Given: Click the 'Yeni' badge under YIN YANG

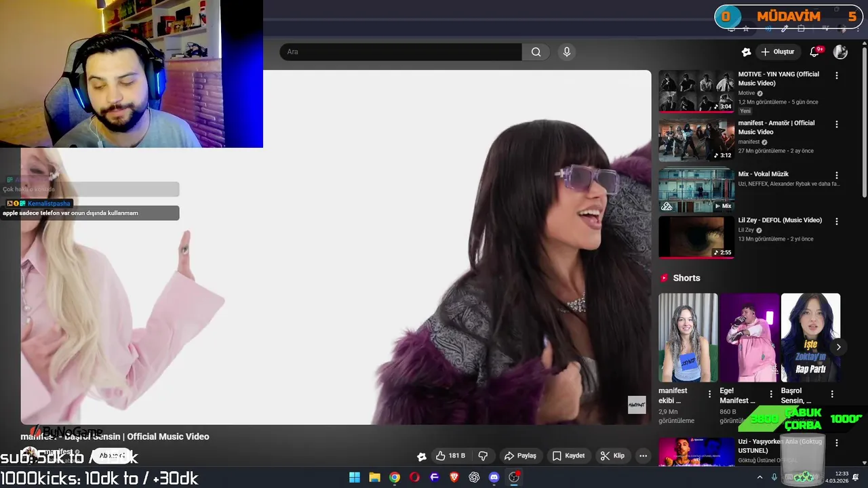Looking at the screenshot, I should (x=745, y=111).
